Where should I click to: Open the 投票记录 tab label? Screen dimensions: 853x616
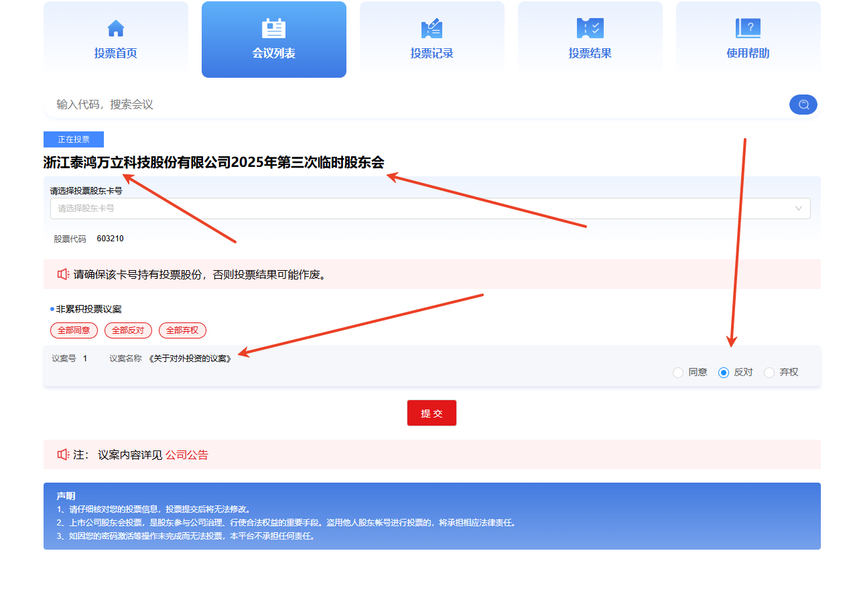pyautogui.click(x=432, y=54)
